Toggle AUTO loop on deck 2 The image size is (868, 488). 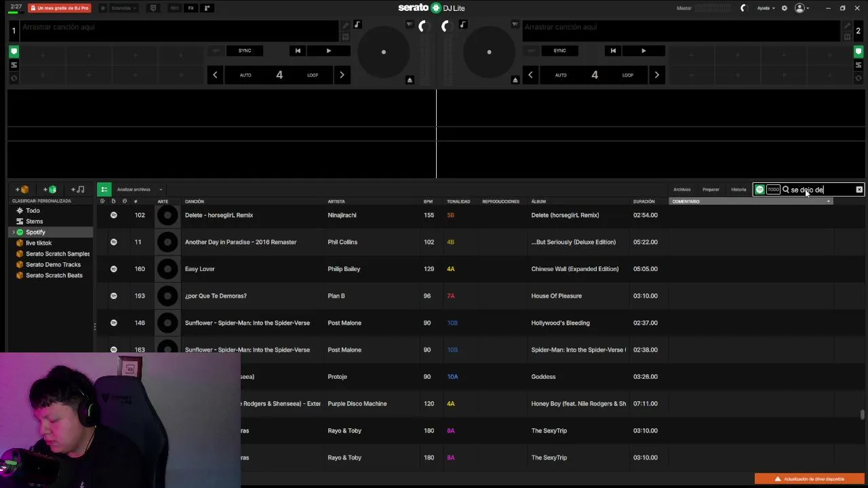point(561,75)
